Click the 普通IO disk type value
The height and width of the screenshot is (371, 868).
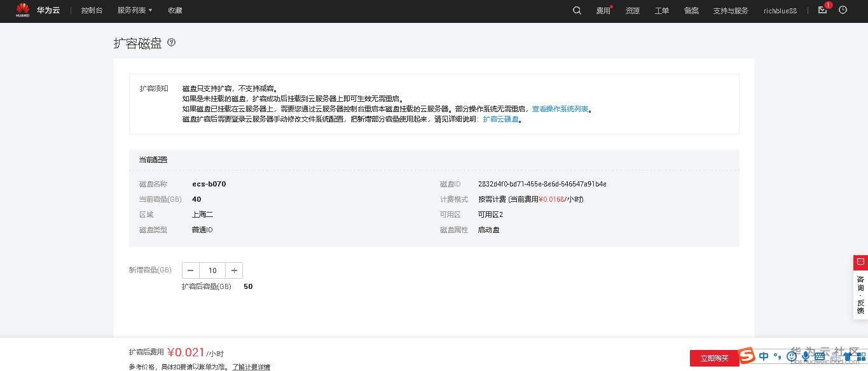coord(202,230)
